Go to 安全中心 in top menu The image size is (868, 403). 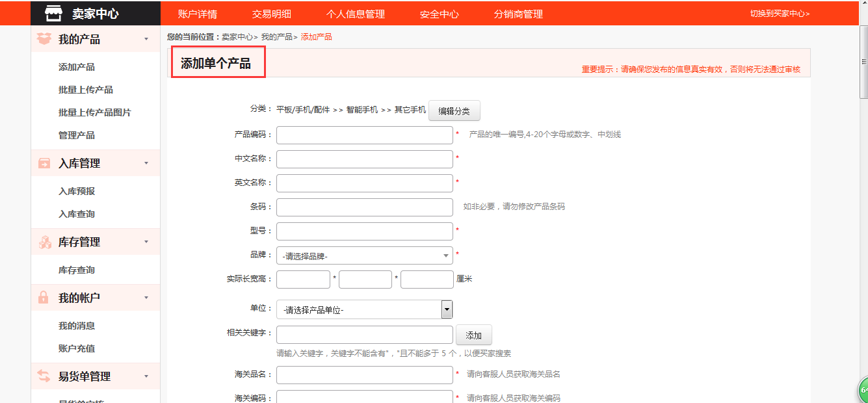click(439, 14)
